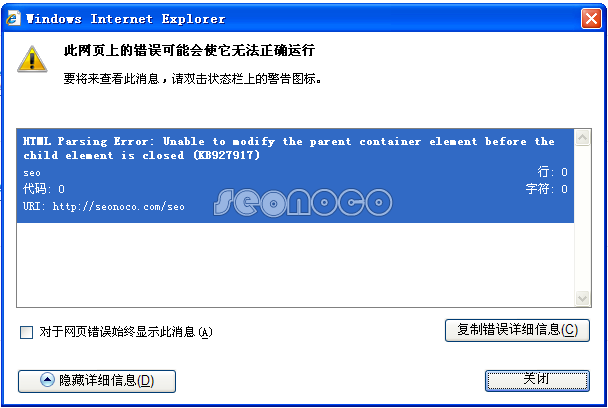Click the seonoco watermark logo
608x408 pixels.
pos(303,202)
